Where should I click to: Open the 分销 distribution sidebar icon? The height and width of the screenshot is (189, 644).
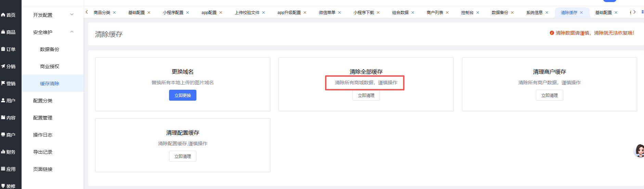[3, 66]
